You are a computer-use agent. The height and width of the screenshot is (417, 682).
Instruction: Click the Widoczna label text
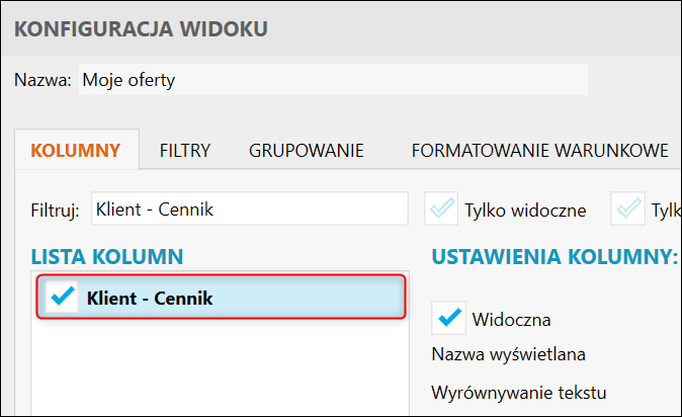pos(511,319)
